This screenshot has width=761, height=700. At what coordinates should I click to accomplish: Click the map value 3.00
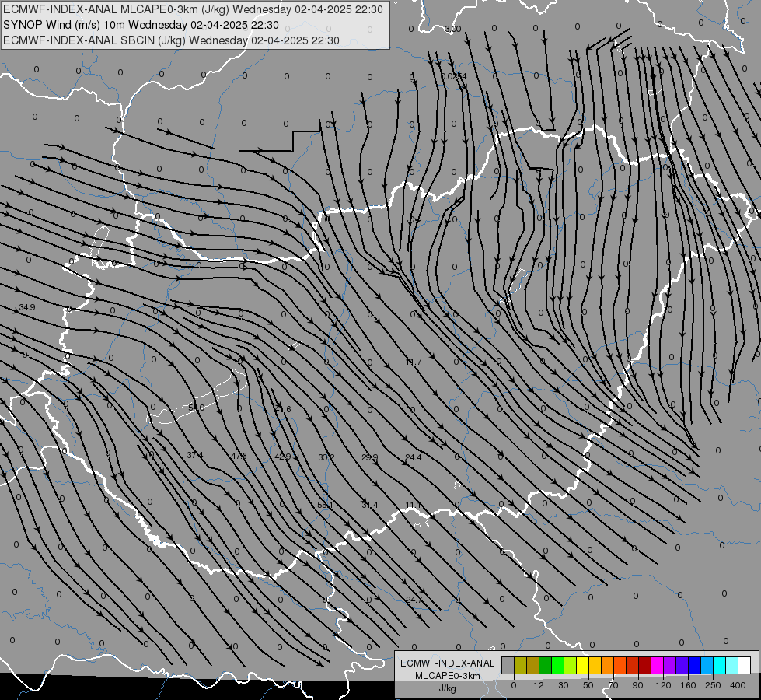453,29
